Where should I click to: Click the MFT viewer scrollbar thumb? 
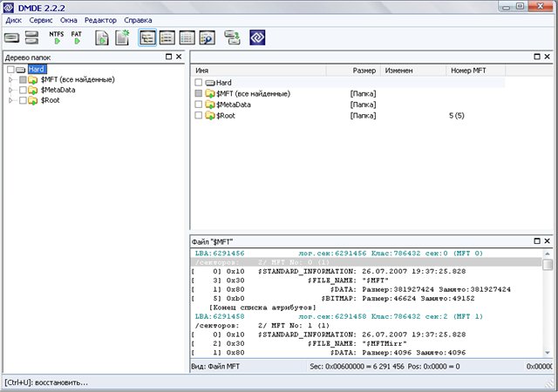(548, 264)
